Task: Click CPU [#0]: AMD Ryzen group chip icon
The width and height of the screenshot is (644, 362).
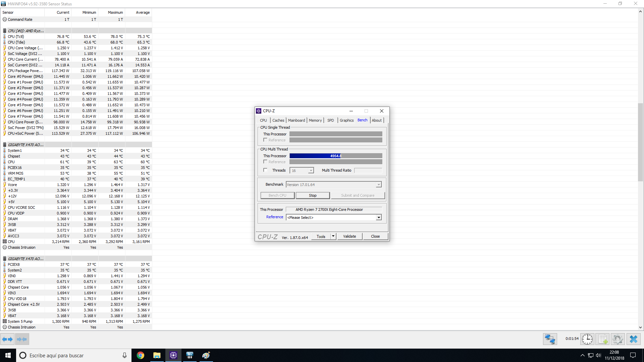Action: pos(5,31)
